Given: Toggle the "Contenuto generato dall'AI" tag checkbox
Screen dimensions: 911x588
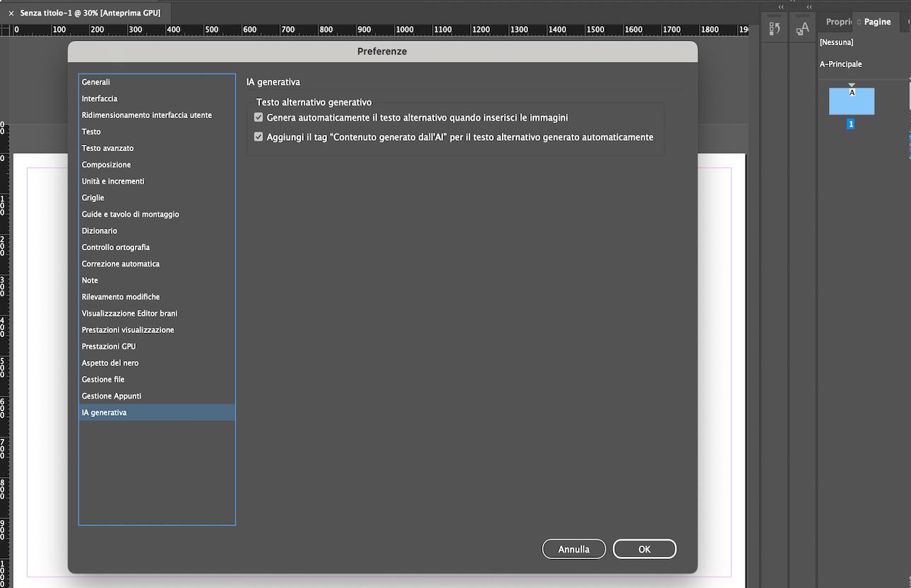Looking at the screenshot, I should (x=259, y=137).
